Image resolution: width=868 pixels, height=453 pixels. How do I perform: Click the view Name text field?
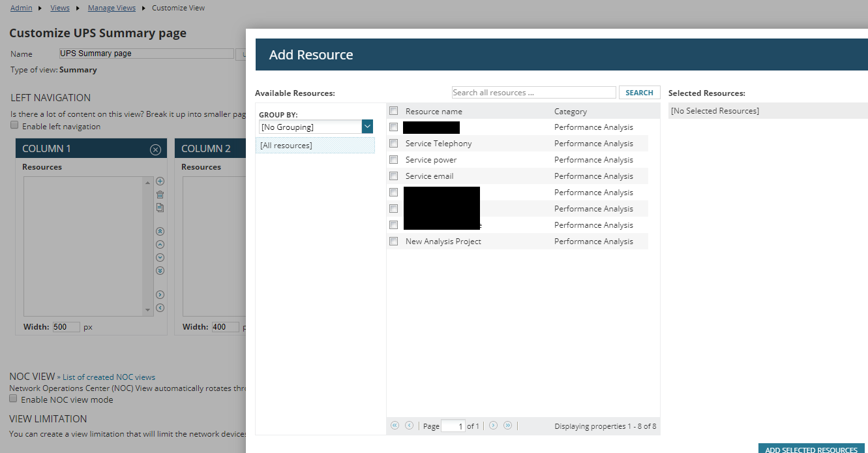coord(146,54)
